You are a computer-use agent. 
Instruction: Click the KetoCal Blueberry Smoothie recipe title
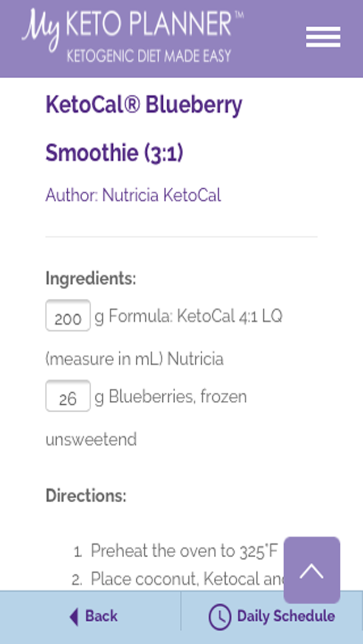pyautogui.click(x=143, y=129)
